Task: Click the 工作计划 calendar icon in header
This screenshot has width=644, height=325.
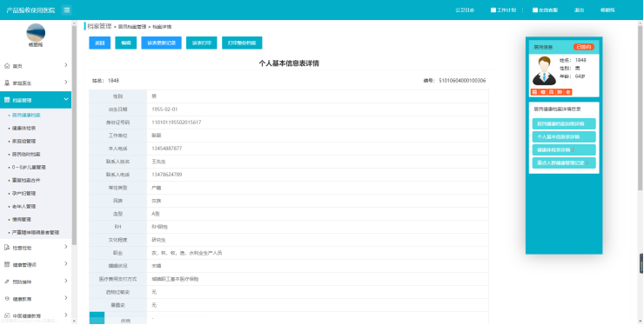Action: click(493, 10)
